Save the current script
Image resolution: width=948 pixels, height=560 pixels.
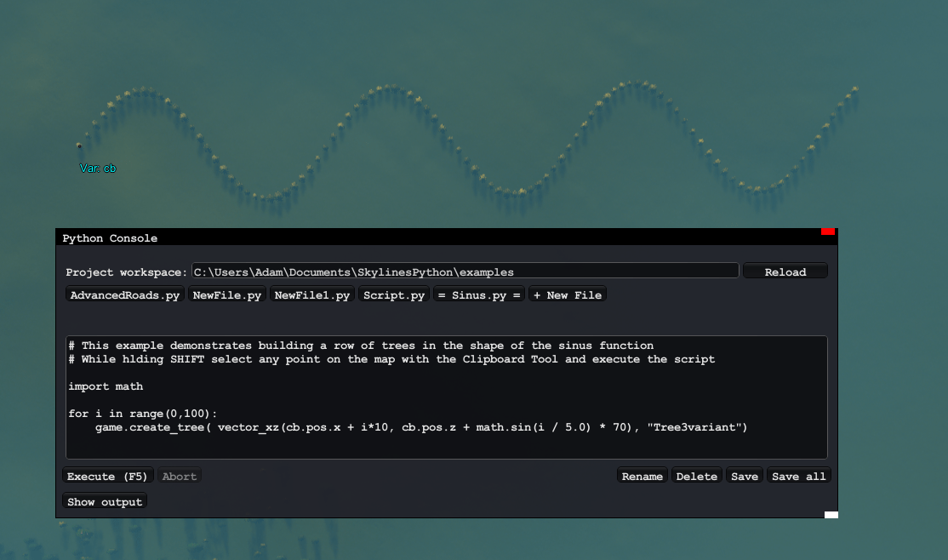pyautogui.click(x=744, y=477)
